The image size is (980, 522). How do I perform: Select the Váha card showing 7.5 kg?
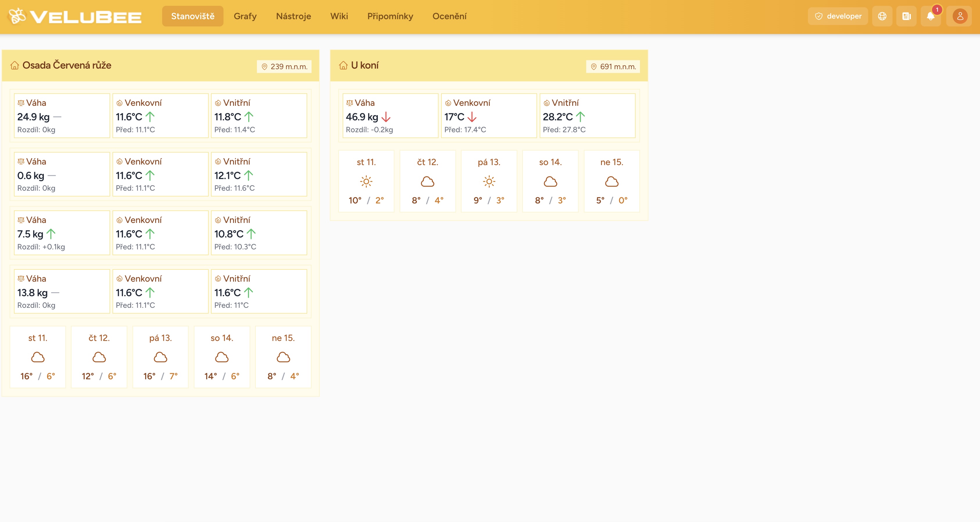coord(62,233)
